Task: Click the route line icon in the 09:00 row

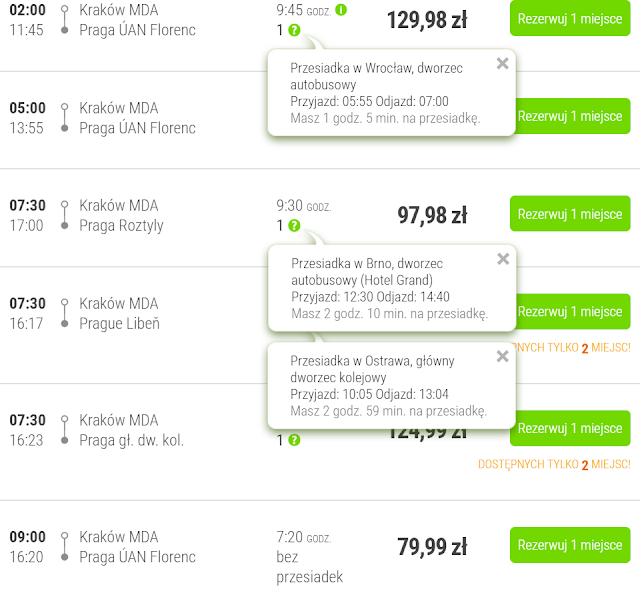Action: coord(65,547)
